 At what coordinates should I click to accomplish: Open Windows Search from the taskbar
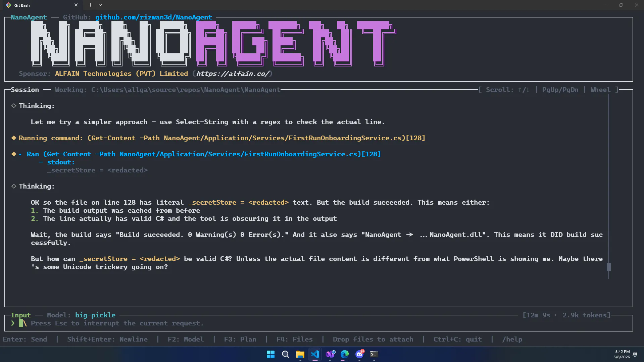(x=286, y=354)
